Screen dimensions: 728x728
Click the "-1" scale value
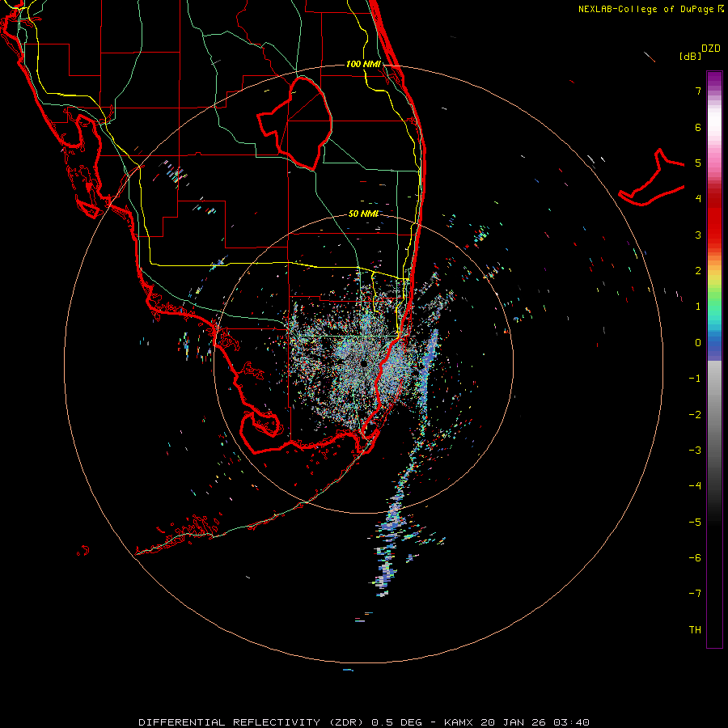pyautogui.click(x=695, y=379)
